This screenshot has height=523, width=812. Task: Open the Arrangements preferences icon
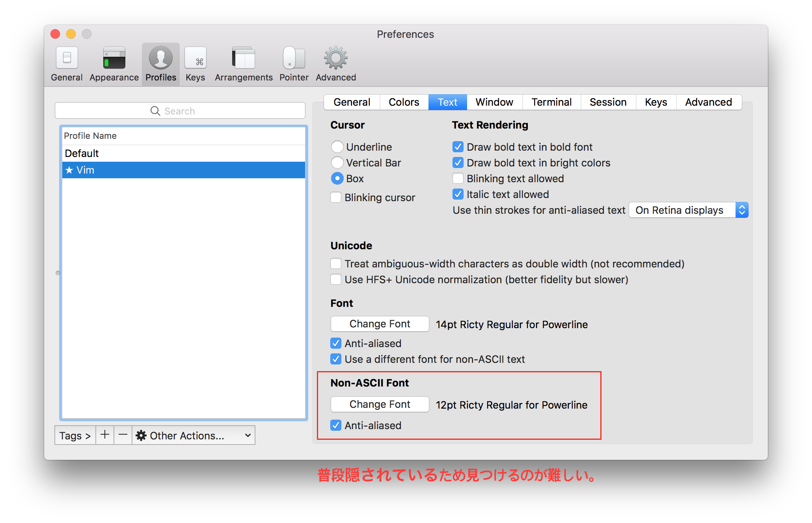[243, 63]
